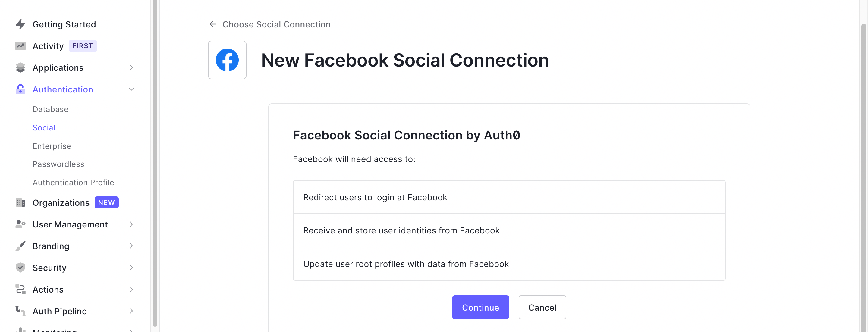Click the Organizations building icon
The width and height of the screenshot is (868, 332).
click(20, 202)
